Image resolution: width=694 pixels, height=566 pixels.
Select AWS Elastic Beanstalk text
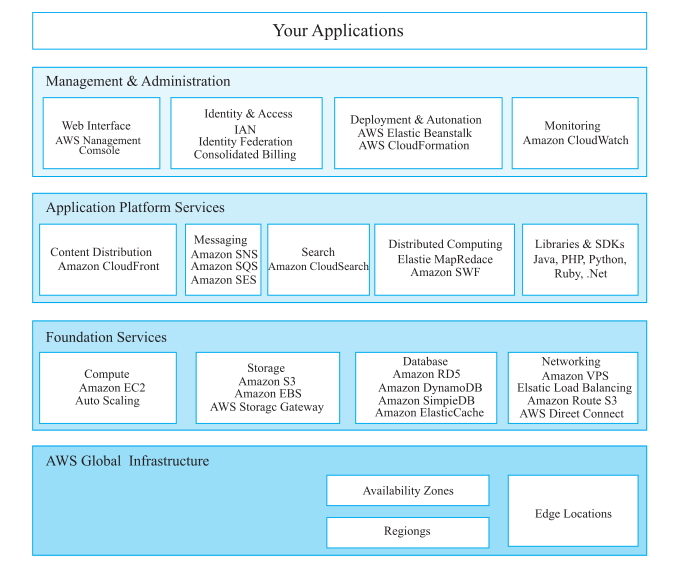pyautogui.click(x=415, y=133)
